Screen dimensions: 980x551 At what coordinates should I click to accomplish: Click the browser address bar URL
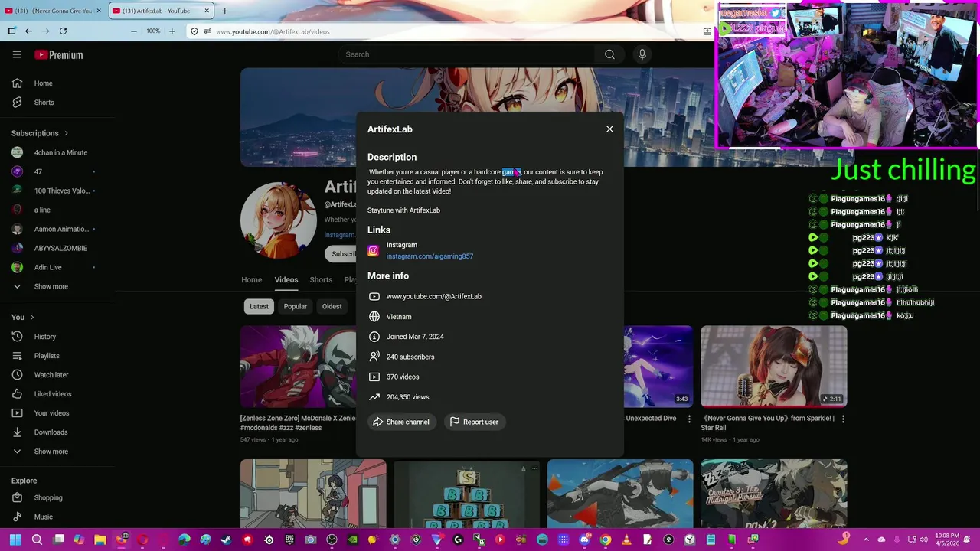point(273,31)
